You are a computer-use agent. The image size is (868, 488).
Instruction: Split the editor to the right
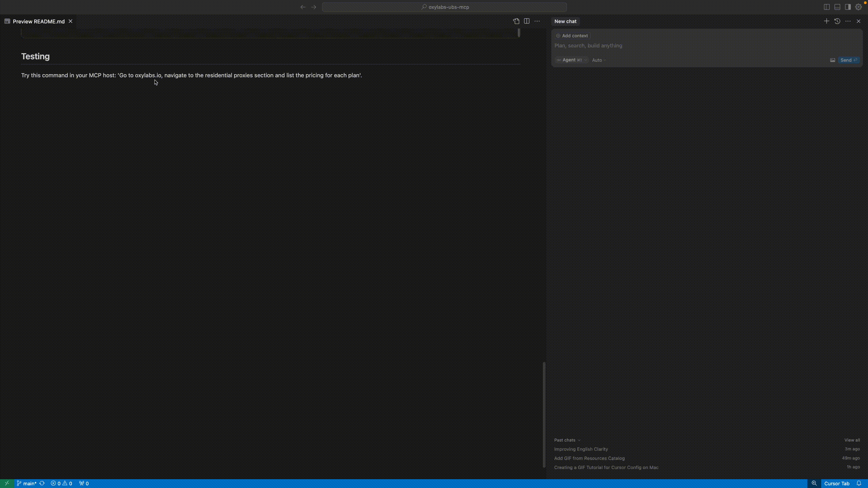pos(527,21)
